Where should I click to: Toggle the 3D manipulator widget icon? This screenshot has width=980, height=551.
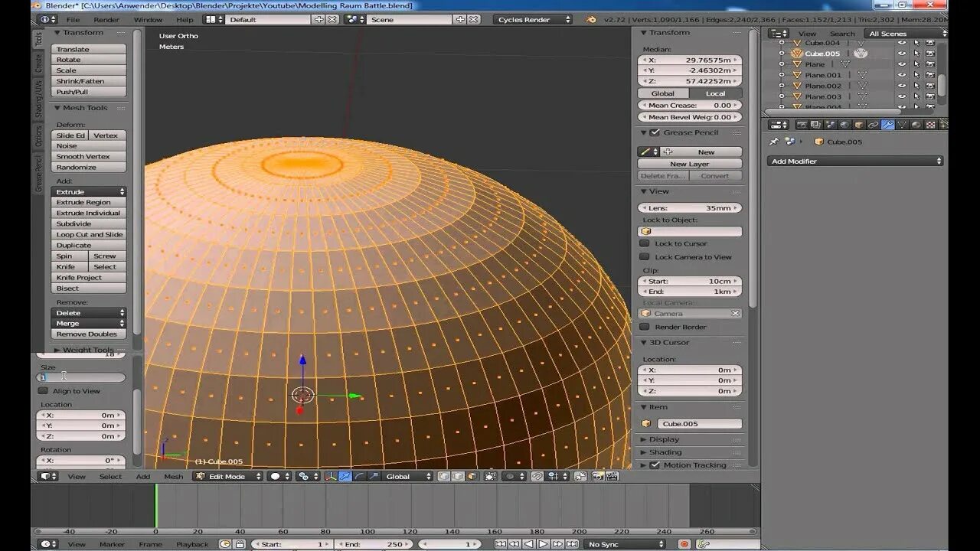331,476
